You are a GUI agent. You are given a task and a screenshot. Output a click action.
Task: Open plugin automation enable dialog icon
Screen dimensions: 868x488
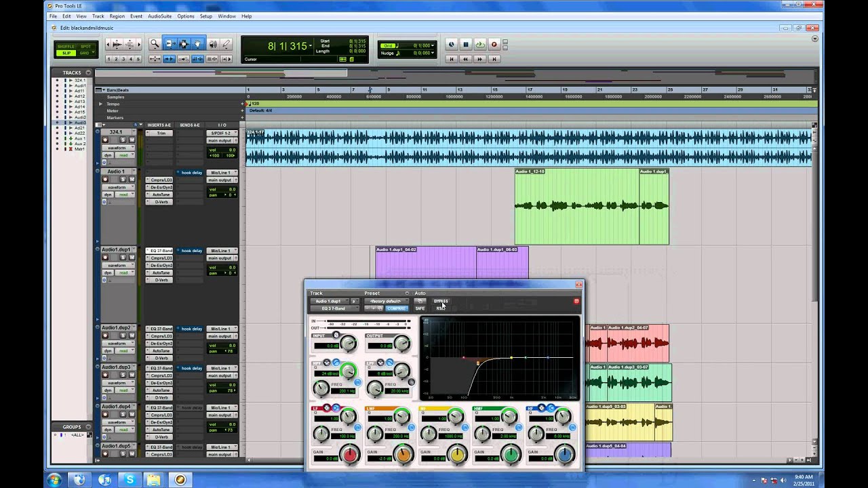click(x=420, y=301)
